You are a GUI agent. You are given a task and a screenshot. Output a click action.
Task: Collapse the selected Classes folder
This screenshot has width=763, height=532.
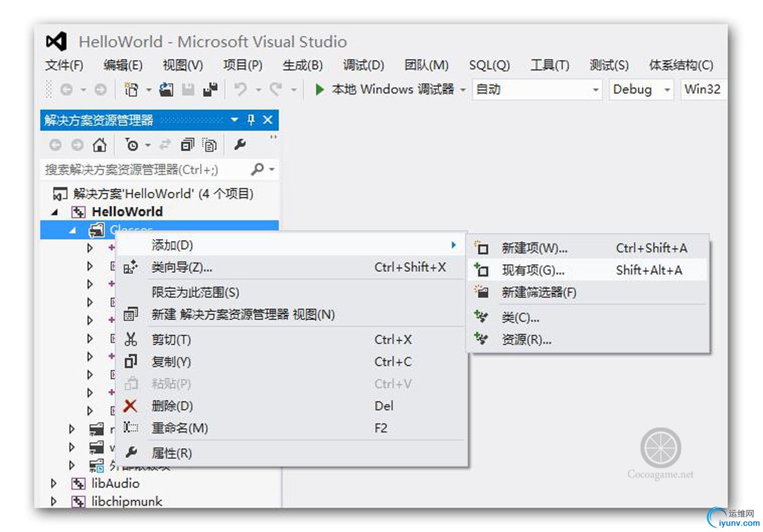coord(72,230)
